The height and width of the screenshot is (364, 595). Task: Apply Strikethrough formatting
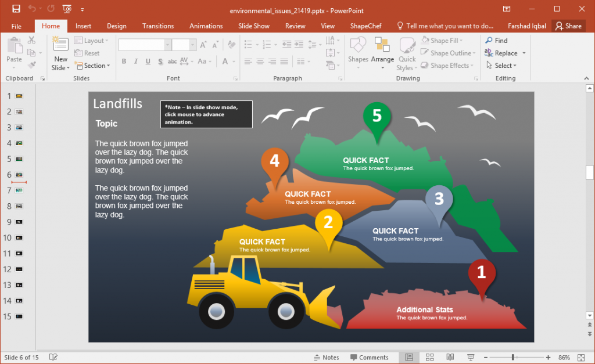(x=160, y=61)
